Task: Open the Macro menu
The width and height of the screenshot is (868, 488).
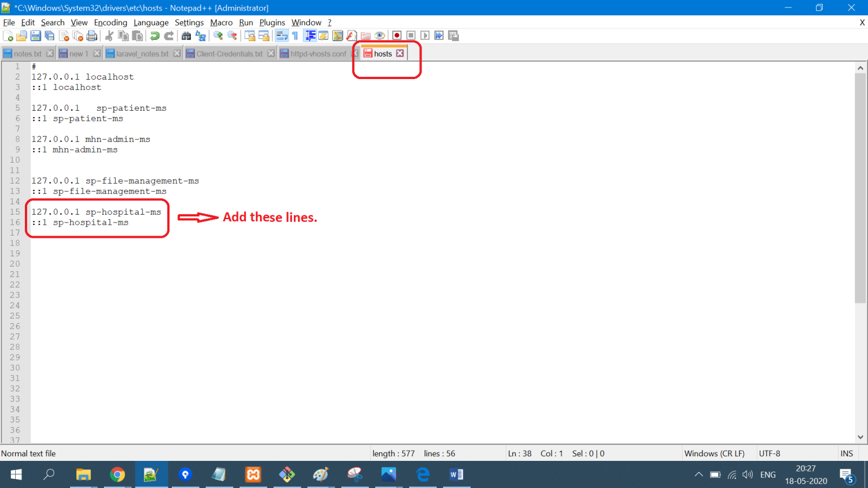Action: point(222,23)
